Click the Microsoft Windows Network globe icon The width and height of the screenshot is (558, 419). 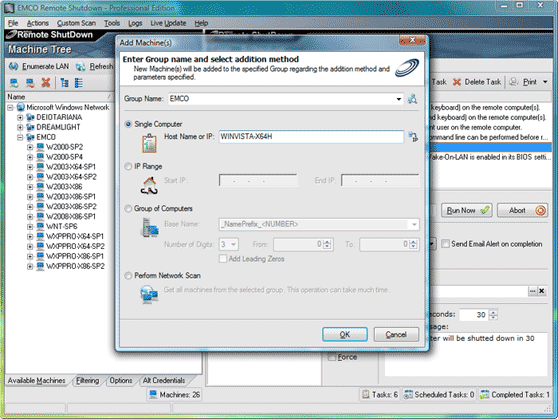click(x=21, y=107)
